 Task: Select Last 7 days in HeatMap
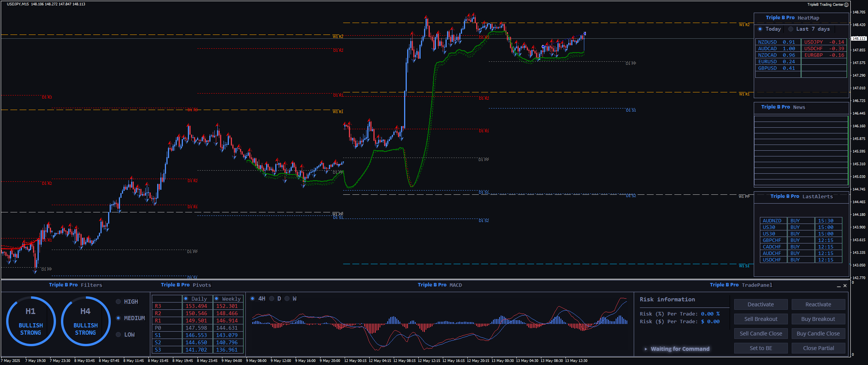[791, 29]
